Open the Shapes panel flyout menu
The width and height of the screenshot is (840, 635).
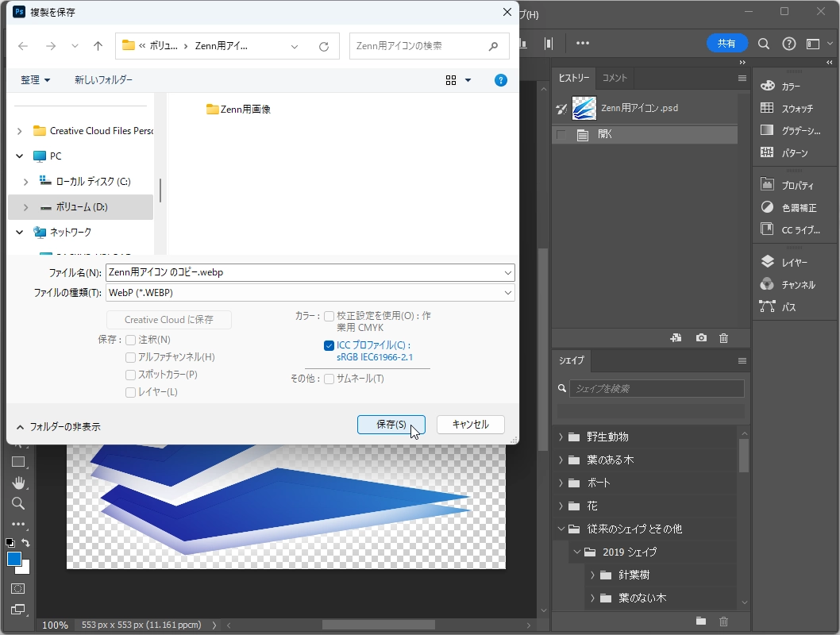(x=742, y=361)
